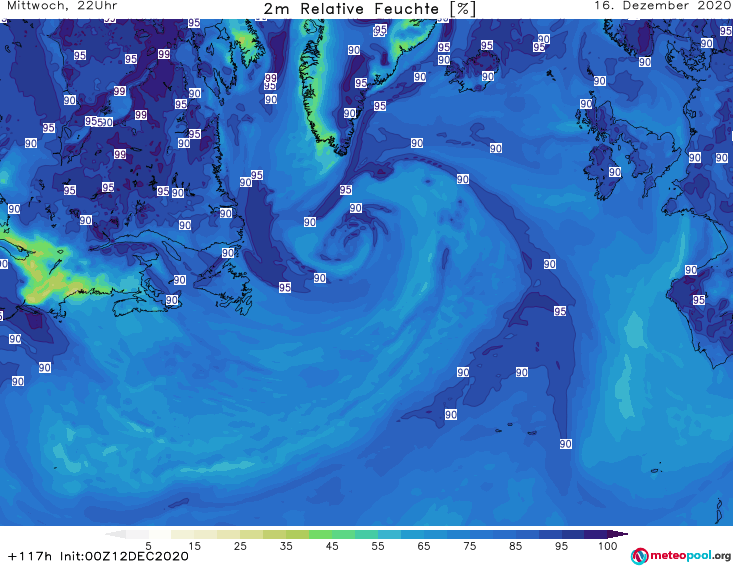Click the '+117h' forecast hour label
Viewport: 733px width, 566px height.
[30, 556]
